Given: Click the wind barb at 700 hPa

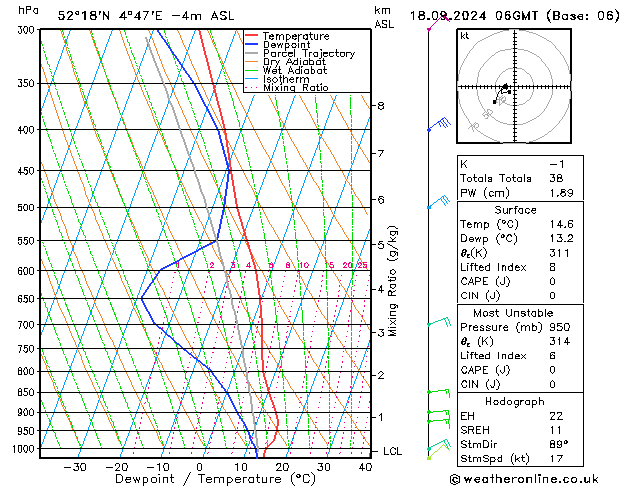Looking at the screenshot, I should [x=439, y=322].
